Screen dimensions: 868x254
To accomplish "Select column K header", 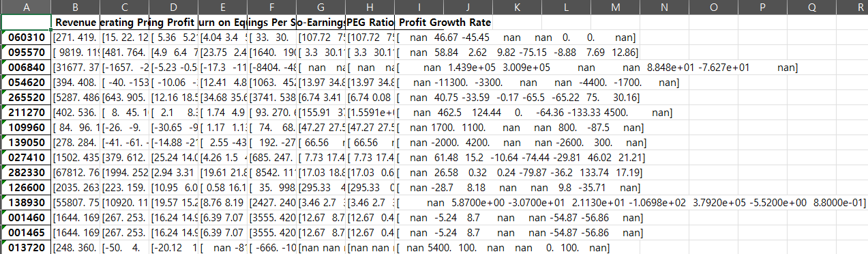I will click(517, 7).
